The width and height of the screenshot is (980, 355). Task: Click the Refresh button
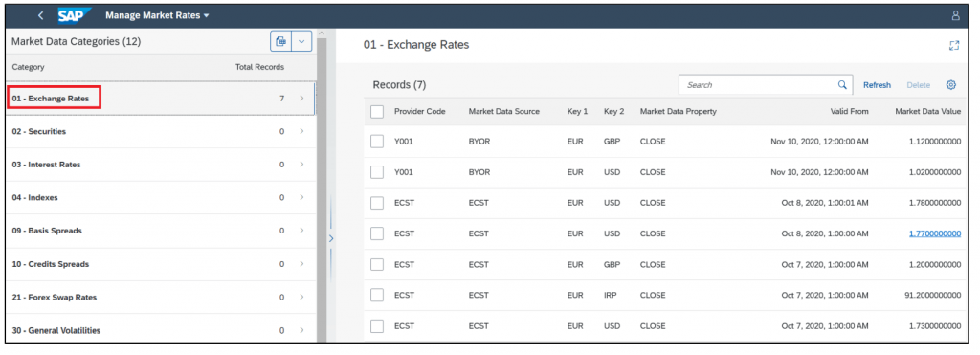click(877, 85)
